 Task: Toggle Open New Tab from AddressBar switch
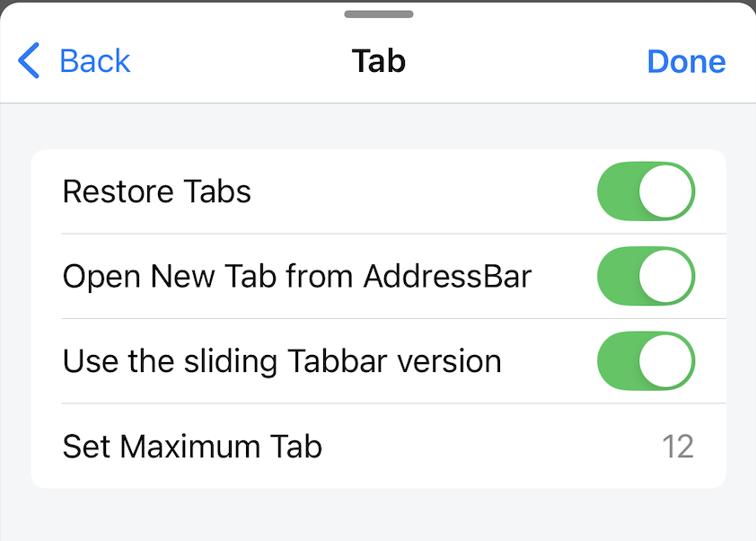pos(646,276)
